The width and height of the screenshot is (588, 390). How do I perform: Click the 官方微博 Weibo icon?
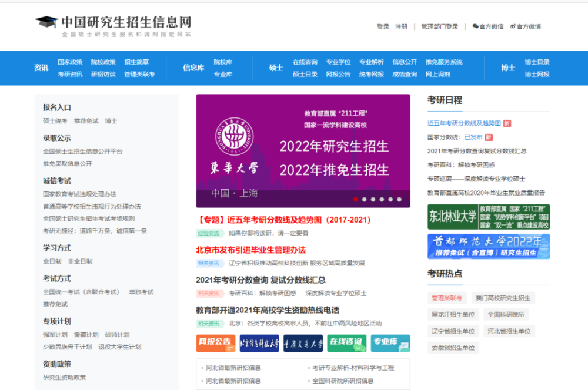(513, 26)
